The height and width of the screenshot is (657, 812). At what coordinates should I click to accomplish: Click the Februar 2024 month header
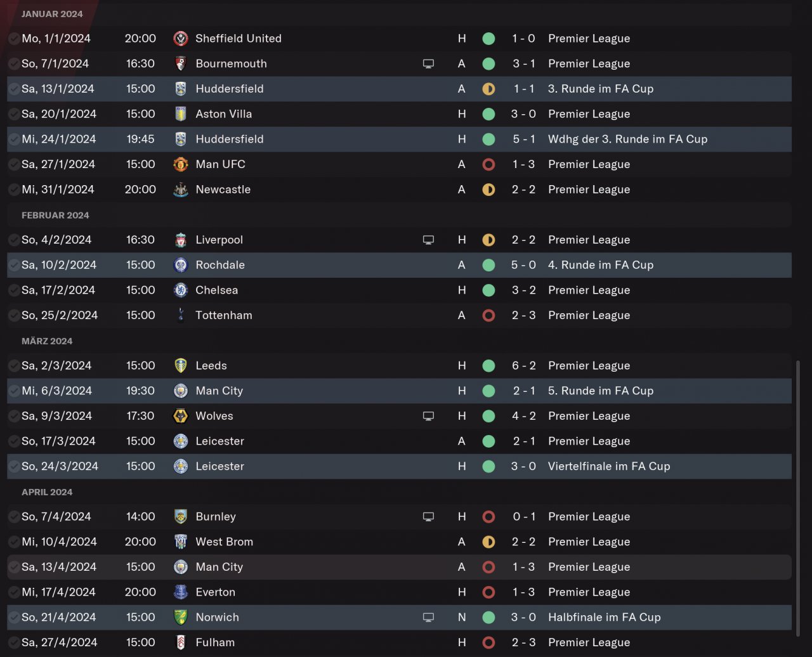coord(55,216)
